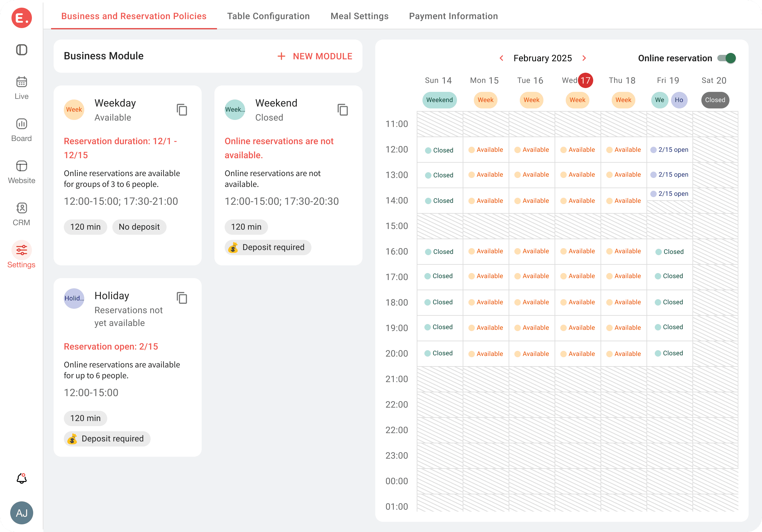The image size is (762, 532).
Task: Click February 2025 month label
Action: pos(543,58)
